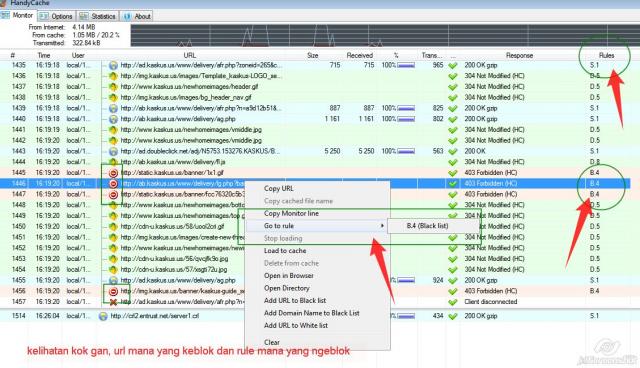This screenshot has height=368, width=640.
Task: Open the Options tab
Action: coord(57,16)
